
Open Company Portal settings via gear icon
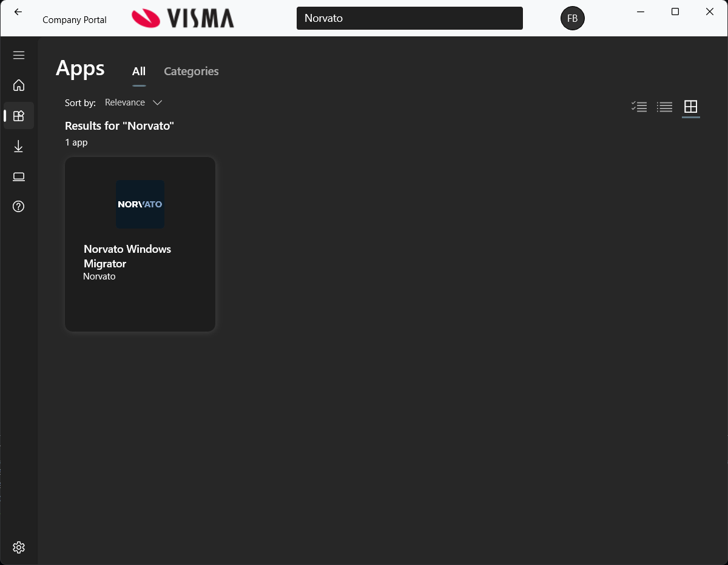coord(19,547)
